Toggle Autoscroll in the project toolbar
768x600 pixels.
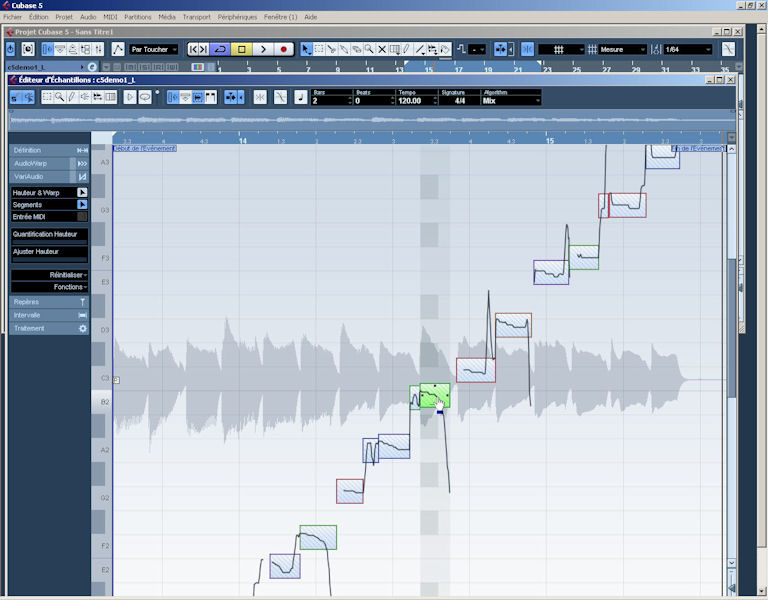click(x=500, y=49)
